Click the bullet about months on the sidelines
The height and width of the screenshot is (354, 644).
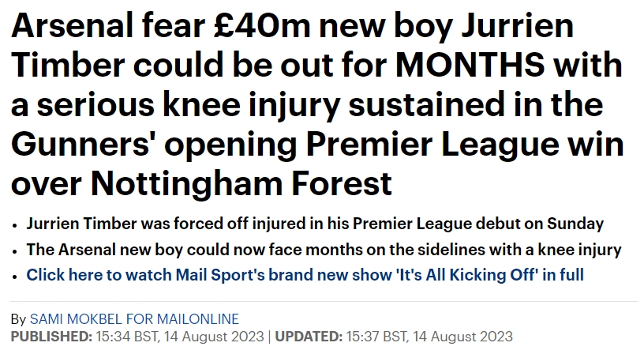(324, 250)
